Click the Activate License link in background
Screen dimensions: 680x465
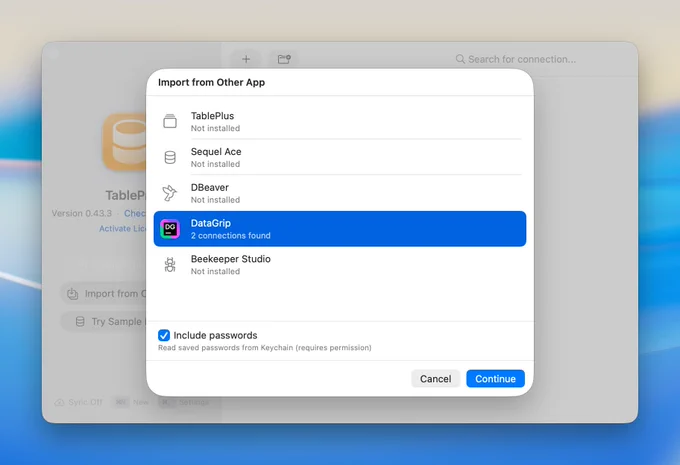(123, 229)
